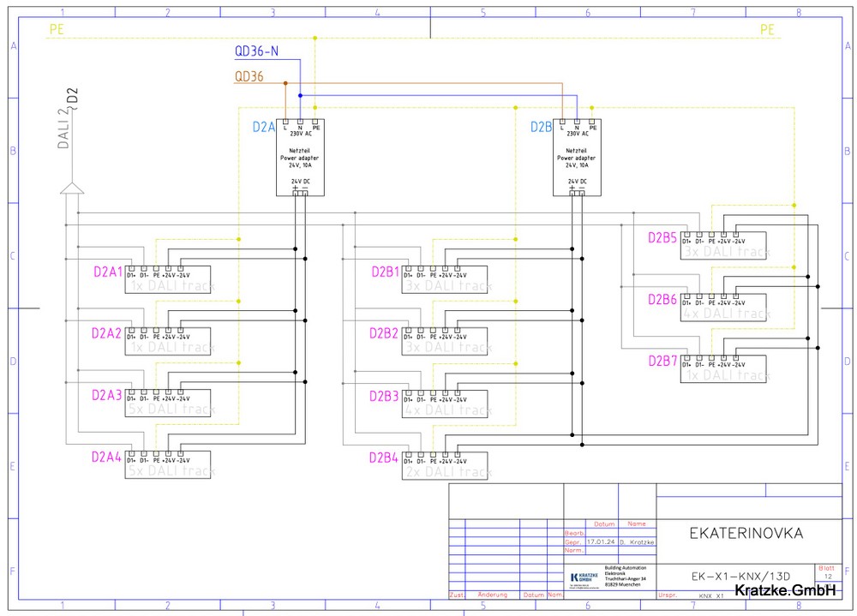Image resolution: width=857 pixels, height=616 pixels.
Task: Select the D2B6 DALI track module
Action: pyautogui.click(x=722, y=308)
